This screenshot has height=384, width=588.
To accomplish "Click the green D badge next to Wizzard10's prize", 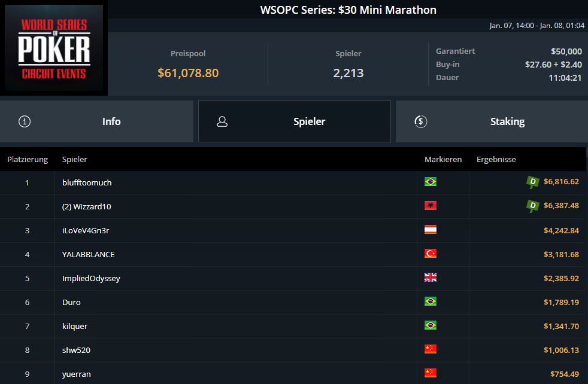I will coord(532,206).
